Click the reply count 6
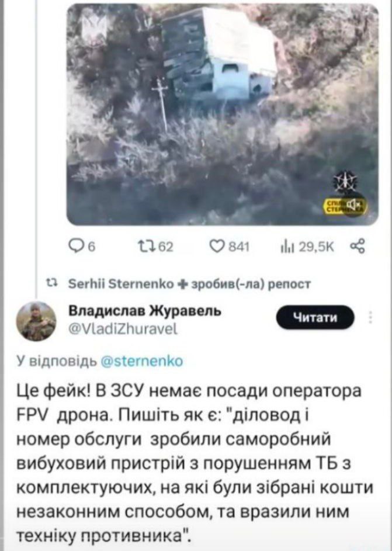392x551 pixels. pyautogui.click(x=91, y=247)
